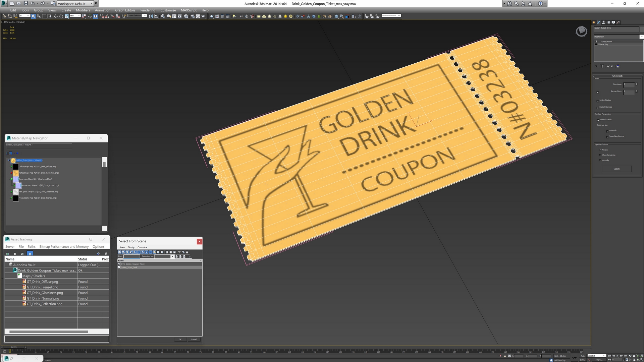This screenshot has width=644, height=362.
Task: Select the Always update radio button
Action: (x=600, y=150)
